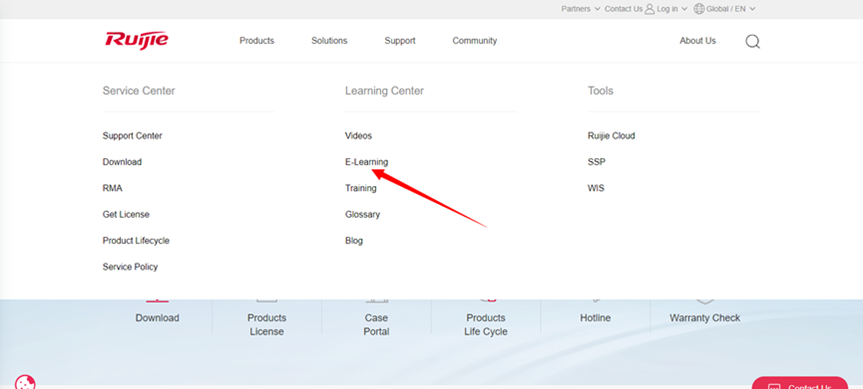Open the search magnifier icon
The height and width of the screenshot is (389, 863).
click(x=752, y=41)
